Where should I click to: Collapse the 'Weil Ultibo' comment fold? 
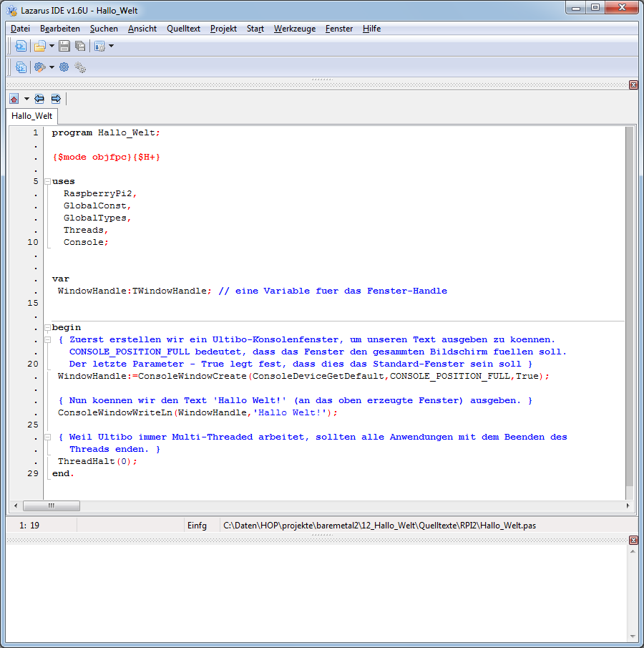click(47, 437)
